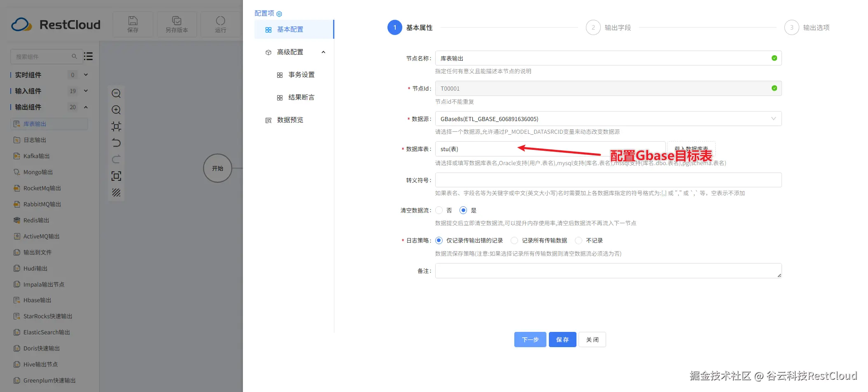Select the 放大 (zoom in) canvas tool
868x392 pixels.
tap(116, 110)
